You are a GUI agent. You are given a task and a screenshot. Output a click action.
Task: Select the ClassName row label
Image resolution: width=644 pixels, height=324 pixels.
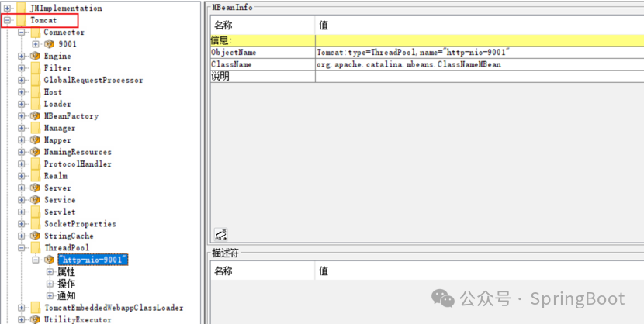pyautogui.click(x=231, y=64)
